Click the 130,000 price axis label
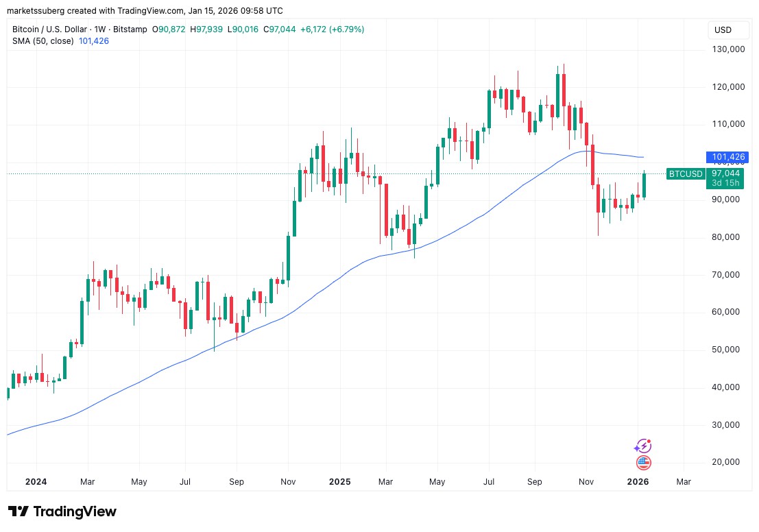759x532 pixels. [728, 49]
